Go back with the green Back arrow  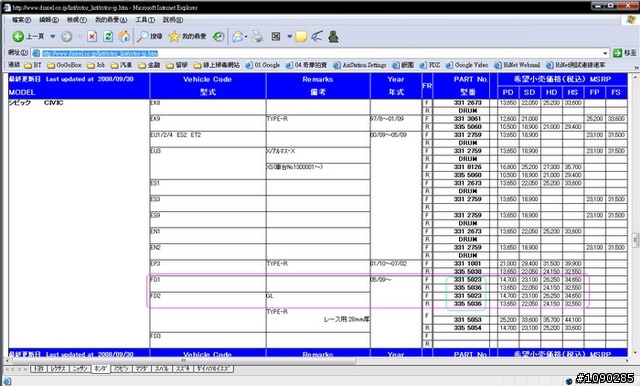click(x=18, y=37)
